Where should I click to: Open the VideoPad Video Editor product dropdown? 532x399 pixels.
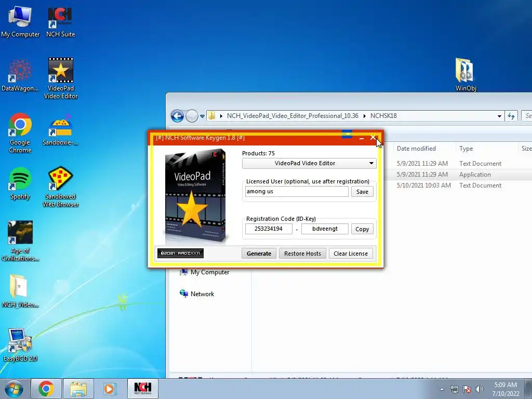tap(309, 163)
